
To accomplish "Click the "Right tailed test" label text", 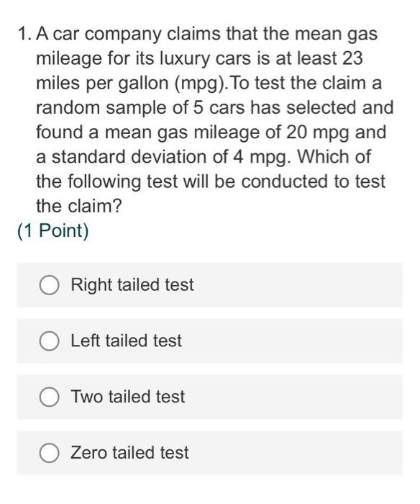I will pyautogui.click(x=132, y=285).
